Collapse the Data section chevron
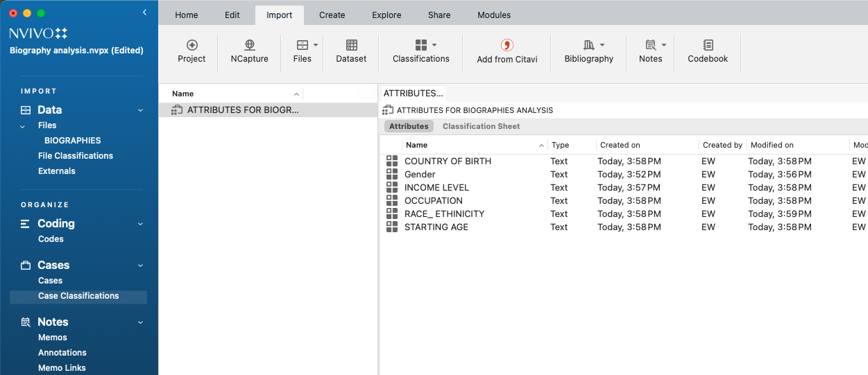Viewport: 868px width, 375px height. click(140, 110)
